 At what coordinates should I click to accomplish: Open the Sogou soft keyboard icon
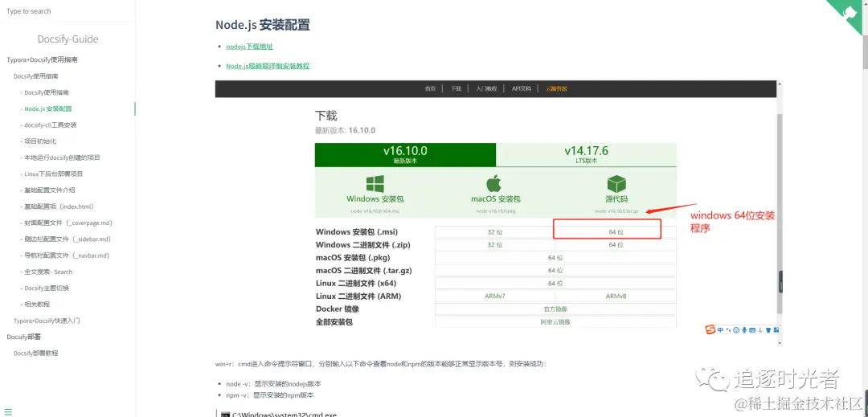752,330
